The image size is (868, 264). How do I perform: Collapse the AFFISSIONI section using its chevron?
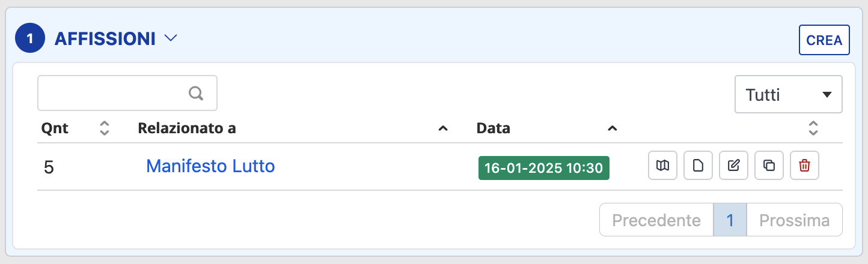click(x=171, y=38)
